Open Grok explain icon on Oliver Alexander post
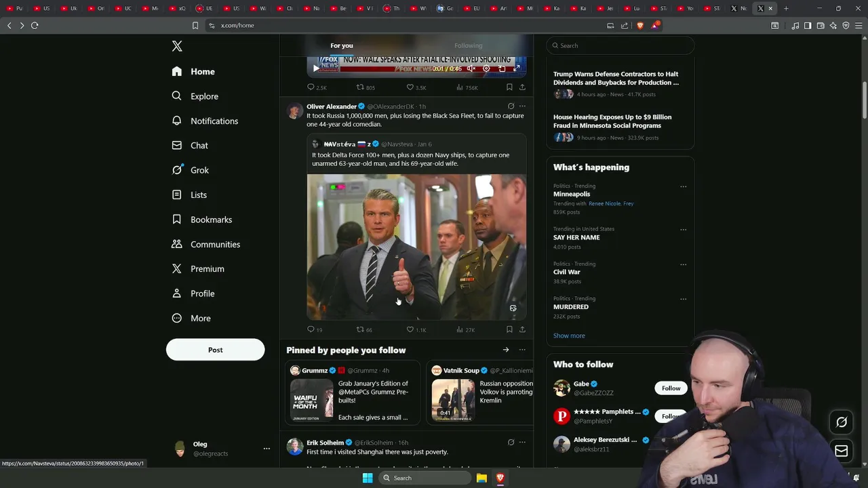The width and height of the screenshot is (868, 488). coord(511,106)
